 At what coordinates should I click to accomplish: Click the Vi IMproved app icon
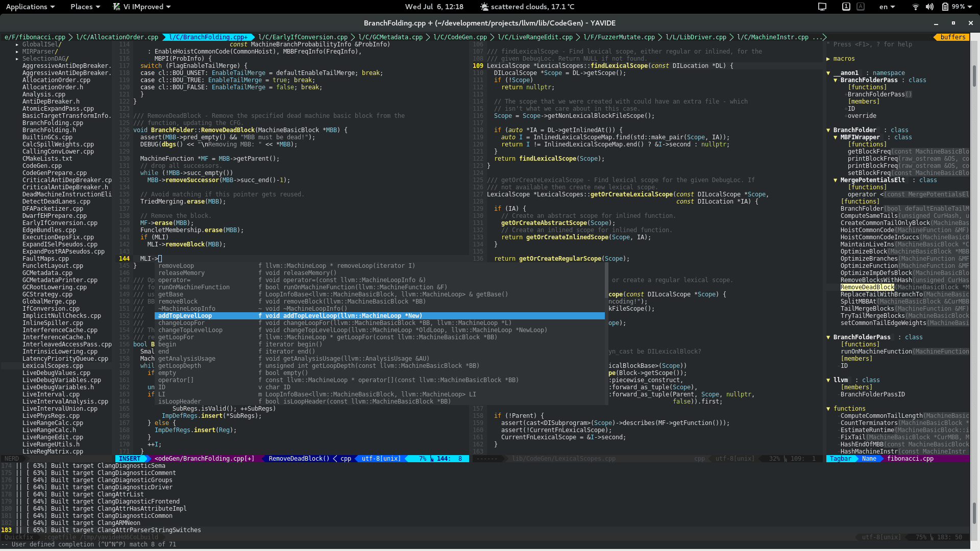pyautogui.click(x=117, y=7)
